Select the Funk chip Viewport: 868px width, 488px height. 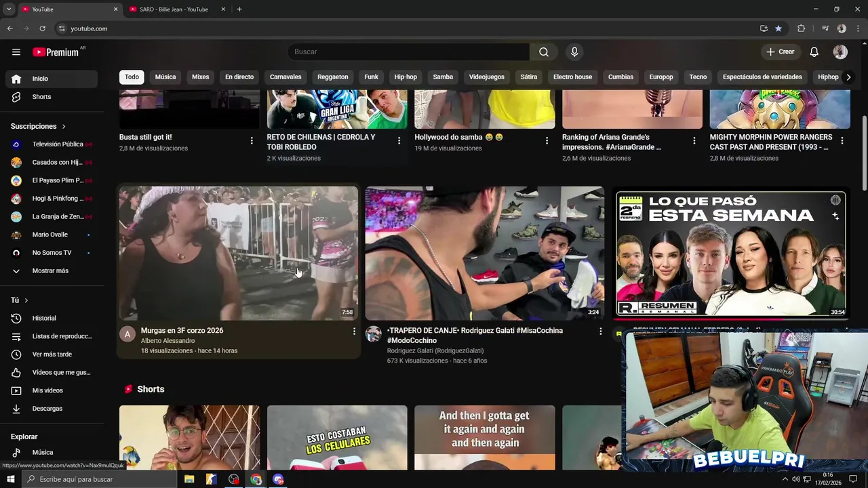tap(372, 77)
